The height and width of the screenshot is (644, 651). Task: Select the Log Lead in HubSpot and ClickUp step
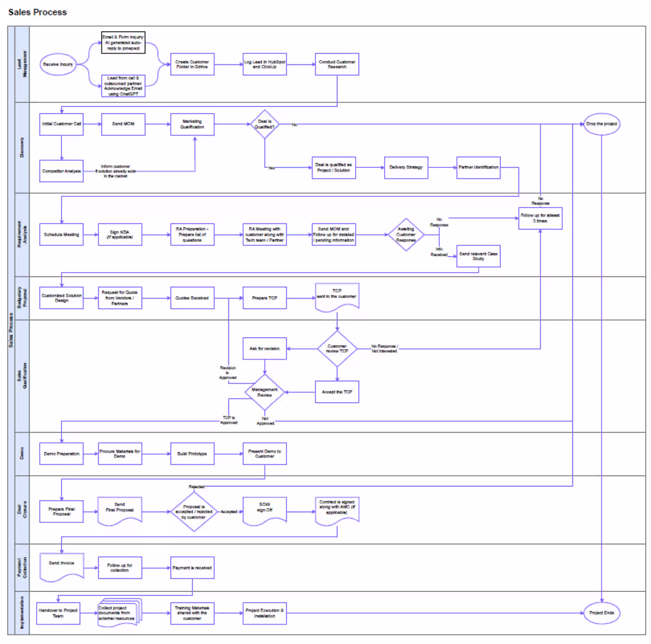(x=265, y=64)
